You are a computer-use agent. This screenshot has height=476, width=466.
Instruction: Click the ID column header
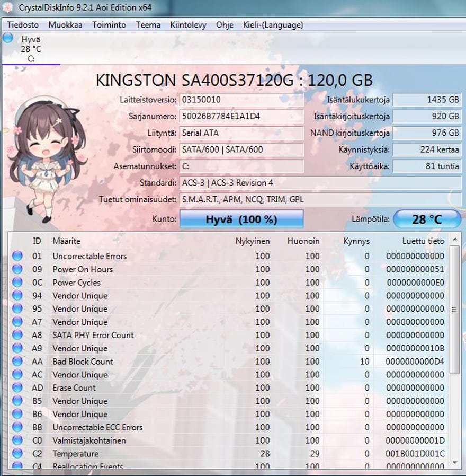[x=37, y=241]
